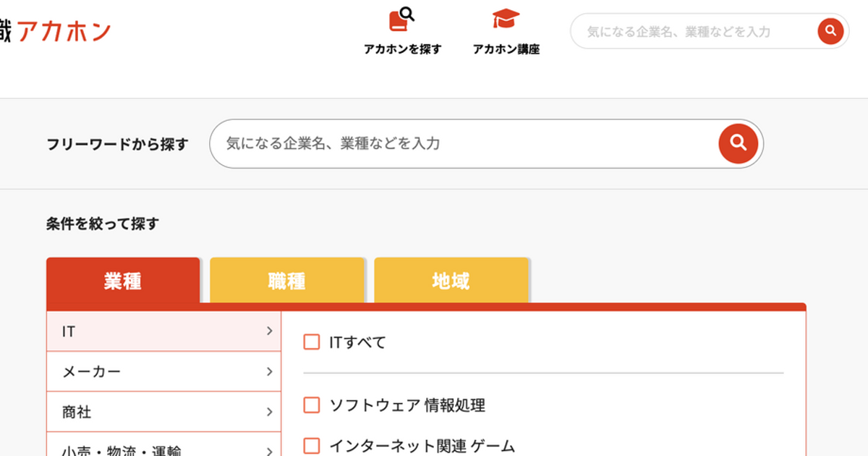This screenshot has height=456, width=868.
Task: Click the アカホンを探す book search icon
Action: pyautogui.click(x=401, y=19)
